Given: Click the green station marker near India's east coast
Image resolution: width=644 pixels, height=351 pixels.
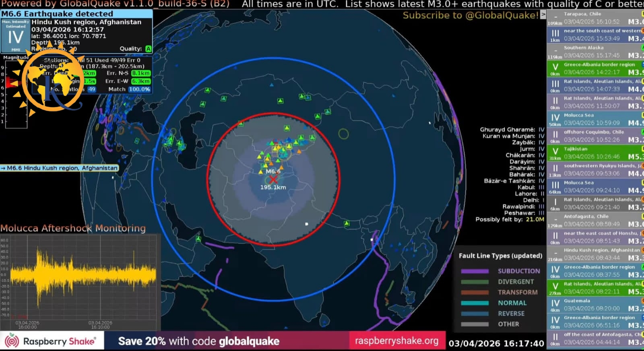Looking at the screenshot, I should pyautogui.click(x=347, y=223).
